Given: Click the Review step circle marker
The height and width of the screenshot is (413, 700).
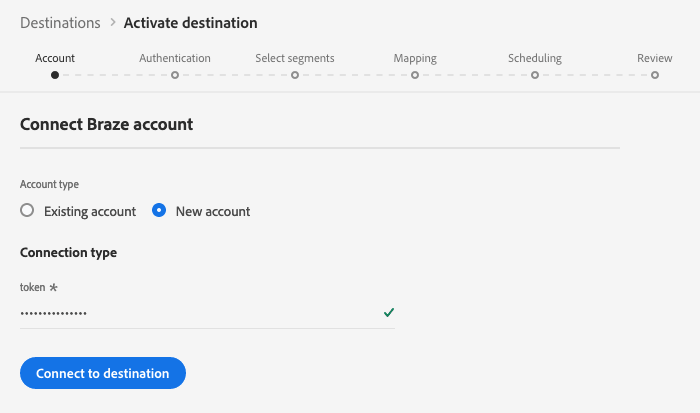Looking at the screenshot, I should click(x=655, y=74).
